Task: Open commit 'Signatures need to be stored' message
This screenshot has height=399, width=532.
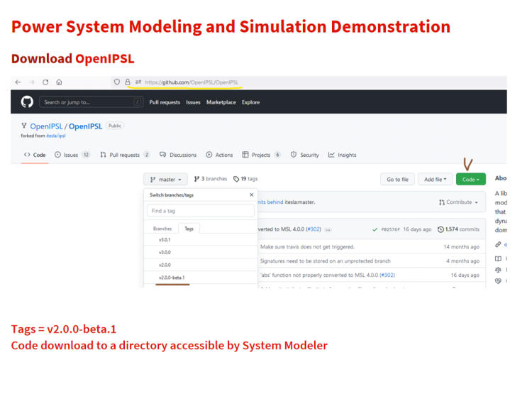Action: (326, 261)
